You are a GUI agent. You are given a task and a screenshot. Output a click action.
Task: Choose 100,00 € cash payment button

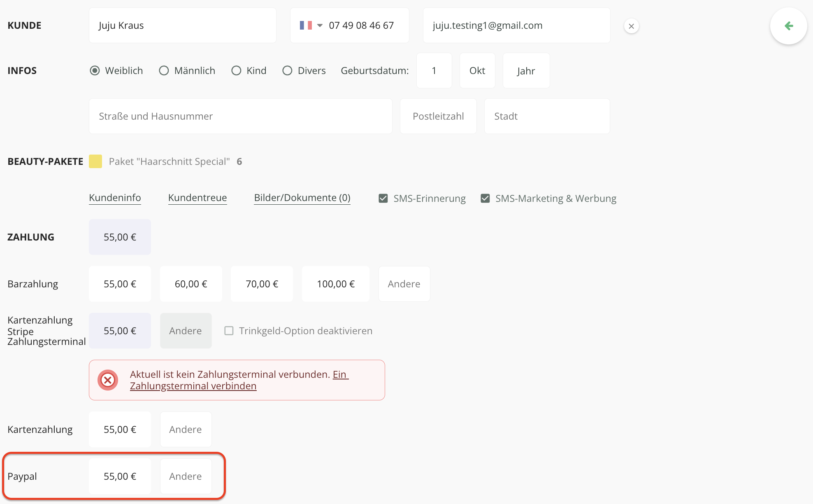pyautogui.click(x=335, y=284)
